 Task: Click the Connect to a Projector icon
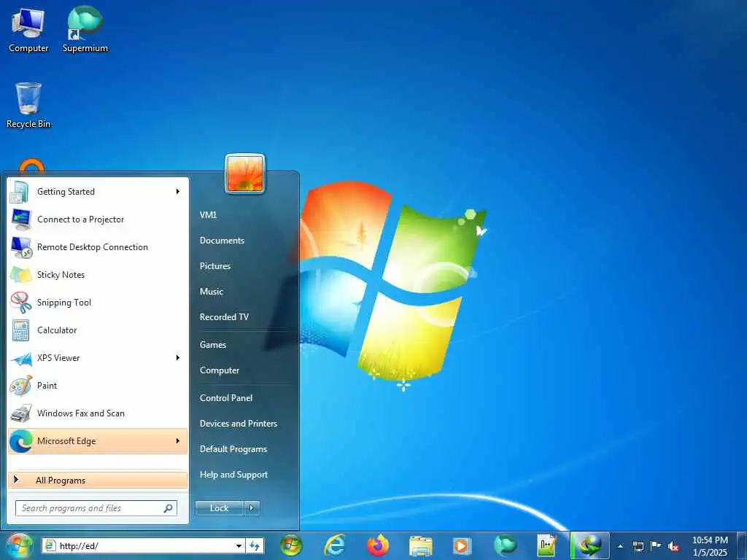[21, 219]
